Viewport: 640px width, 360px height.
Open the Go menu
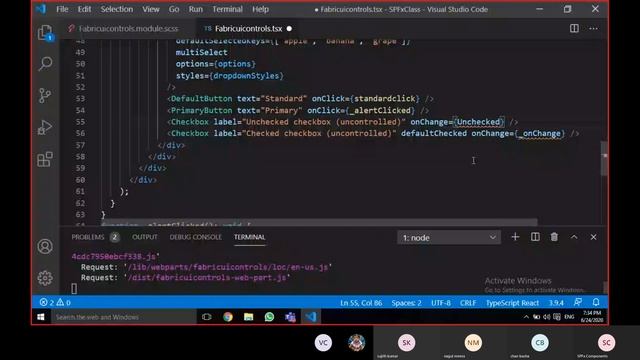pyautogui.click(x=174, y=9)
